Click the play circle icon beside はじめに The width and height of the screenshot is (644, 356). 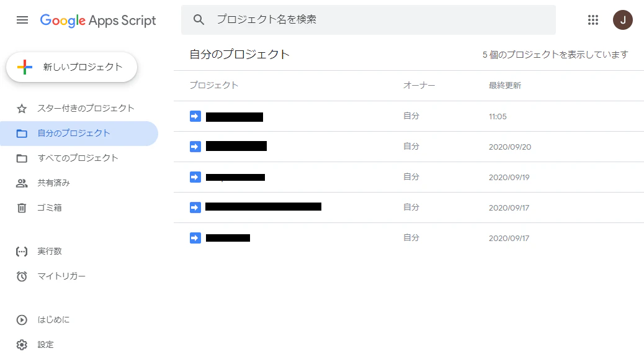click(22, 320)
